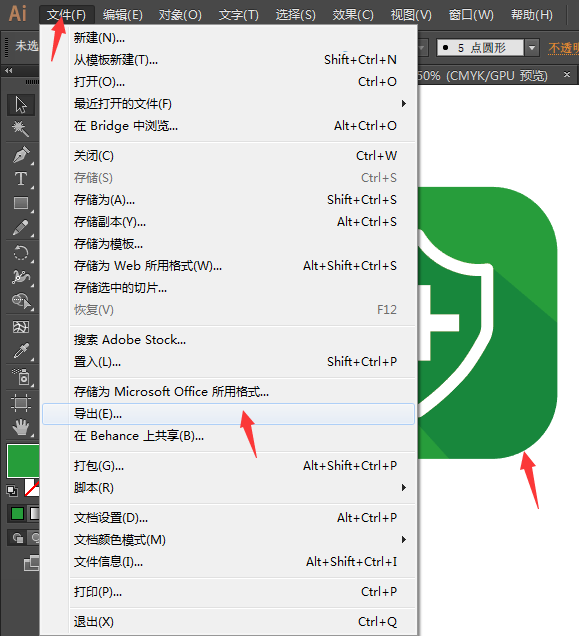Select the Pencil tool
The width and height of the screenshot is (579, 636).
(21, 228)
